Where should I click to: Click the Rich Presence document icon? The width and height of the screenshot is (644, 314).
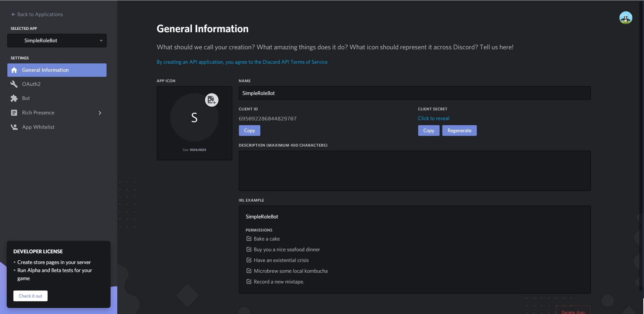tap(14, 113)
